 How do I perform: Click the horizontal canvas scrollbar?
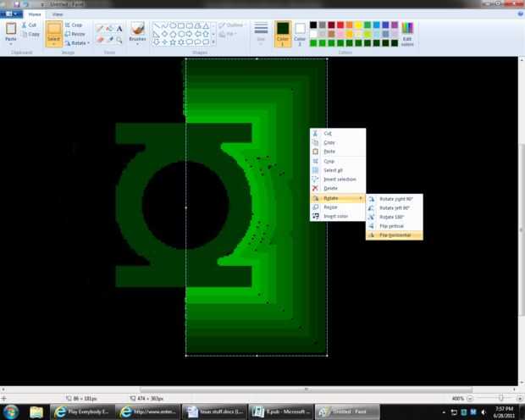pos(306,390)
